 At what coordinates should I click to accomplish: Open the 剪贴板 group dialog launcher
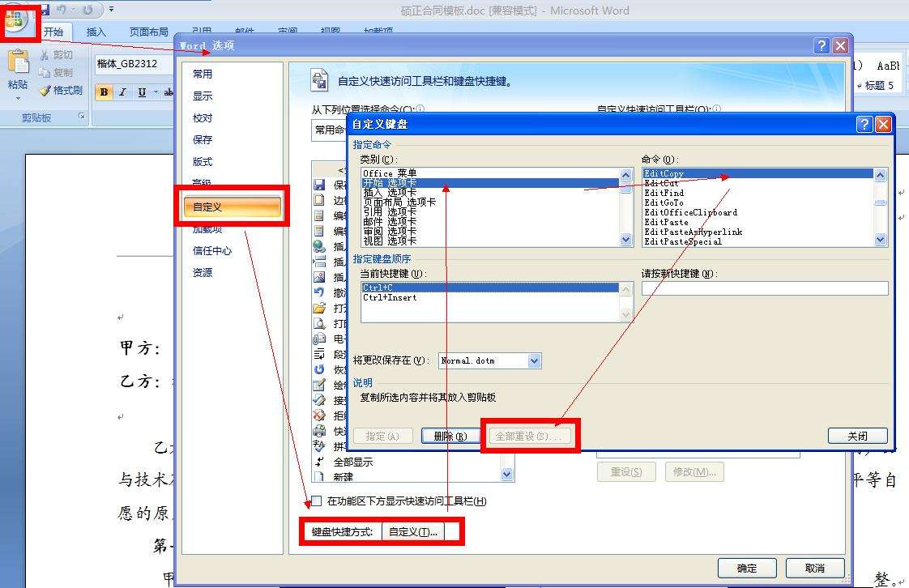pyautogui.click(x=82, y=117)
